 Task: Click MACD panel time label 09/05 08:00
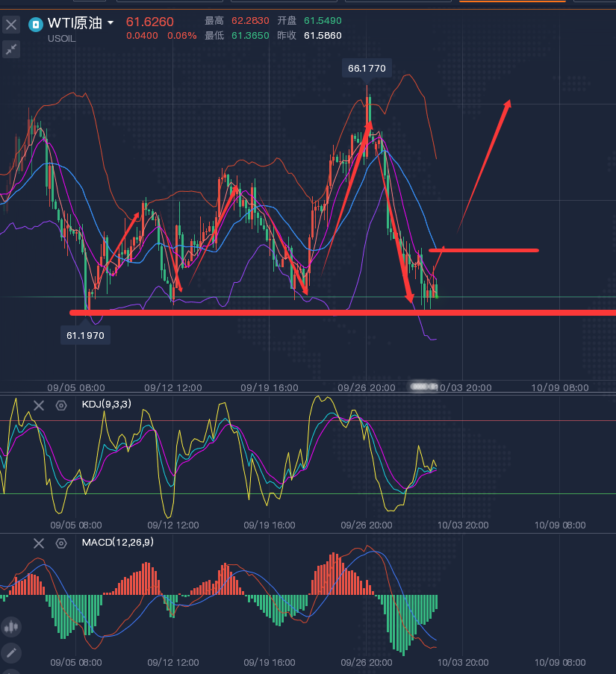pos(76,662)
